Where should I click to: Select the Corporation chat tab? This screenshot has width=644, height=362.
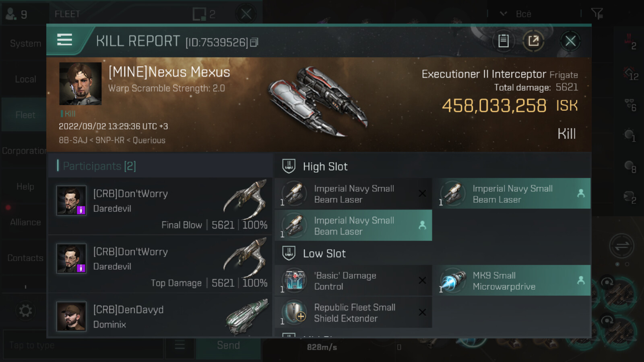(x=24, y=151)
